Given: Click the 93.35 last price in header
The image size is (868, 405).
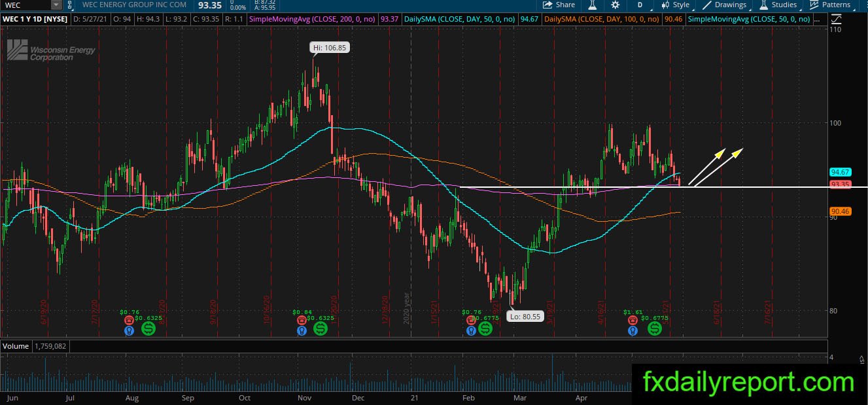Looking at the screenshot, I should tap(210, 5).
